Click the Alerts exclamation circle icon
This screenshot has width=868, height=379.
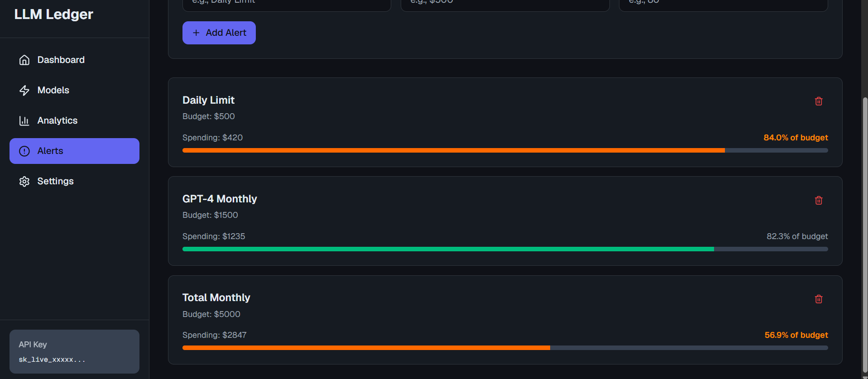(24, 151)
